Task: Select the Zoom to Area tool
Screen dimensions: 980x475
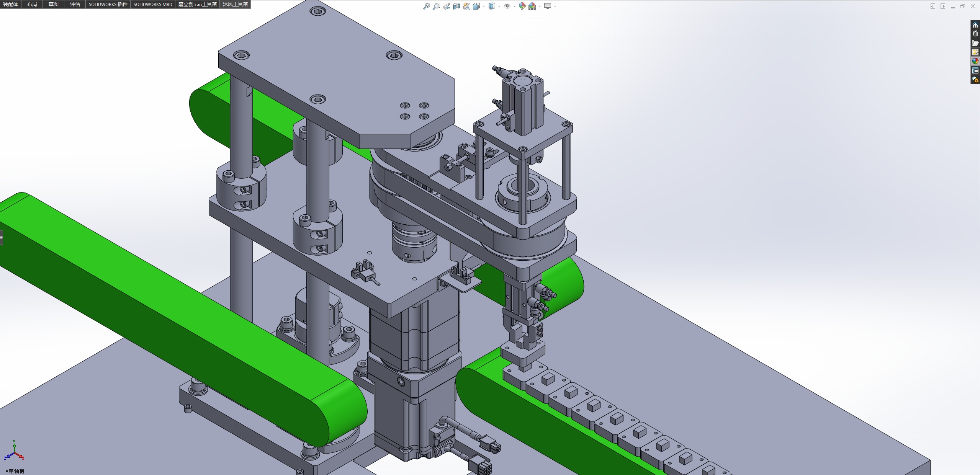Action: pos(436,6)
